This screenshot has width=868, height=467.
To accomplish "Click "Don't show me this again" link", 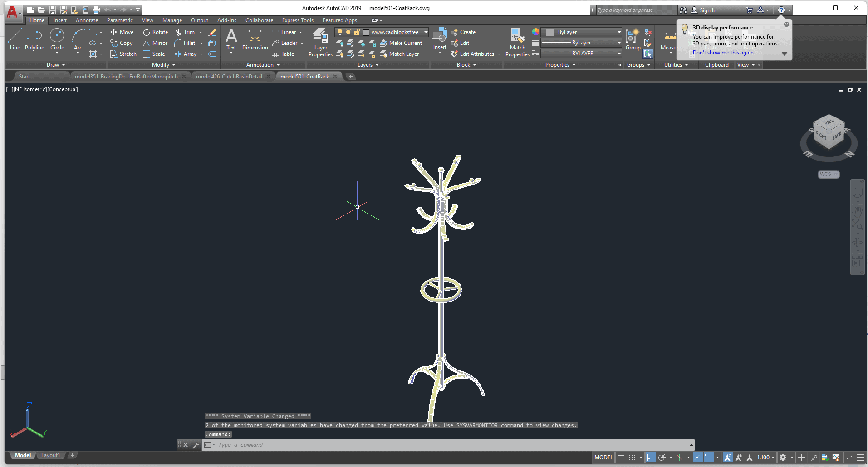I will (x=723, y=53).
